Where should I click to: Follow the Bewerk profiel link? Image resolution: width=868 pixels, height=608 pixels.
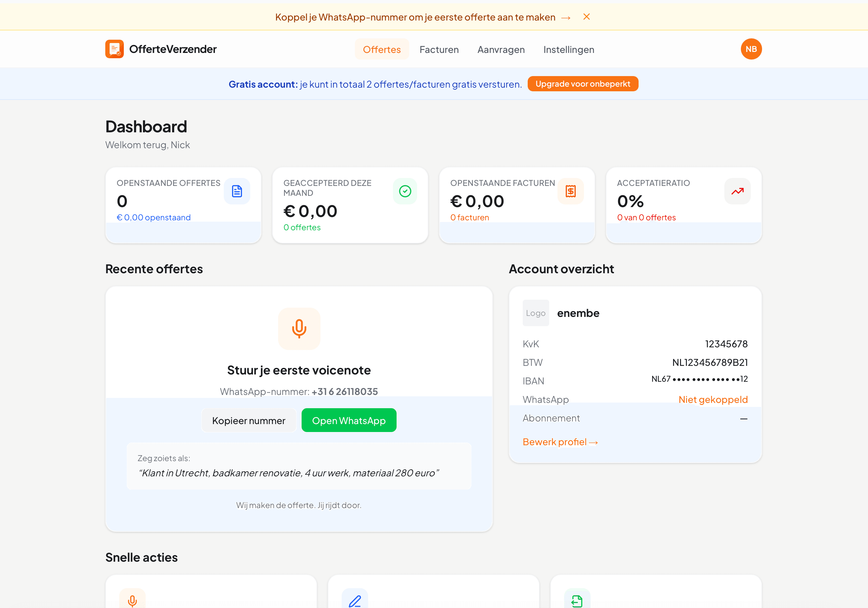(x=560, y=442)
